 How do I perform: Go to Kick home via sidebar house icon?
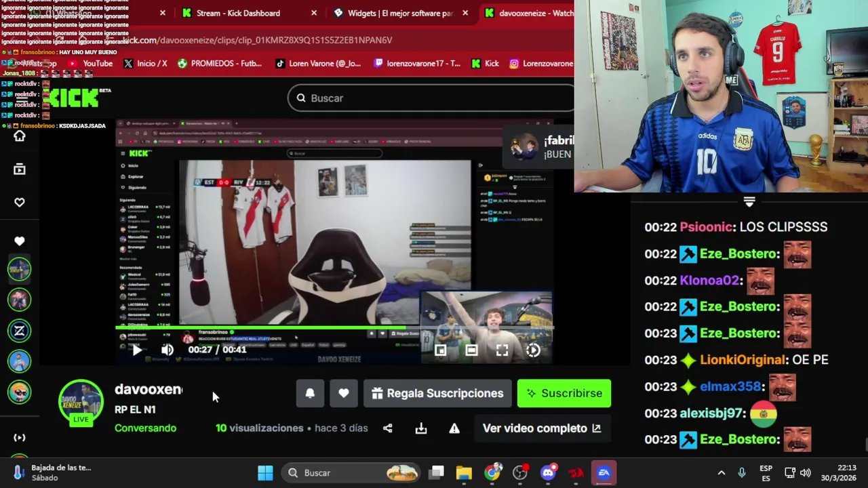click(19, 136)
